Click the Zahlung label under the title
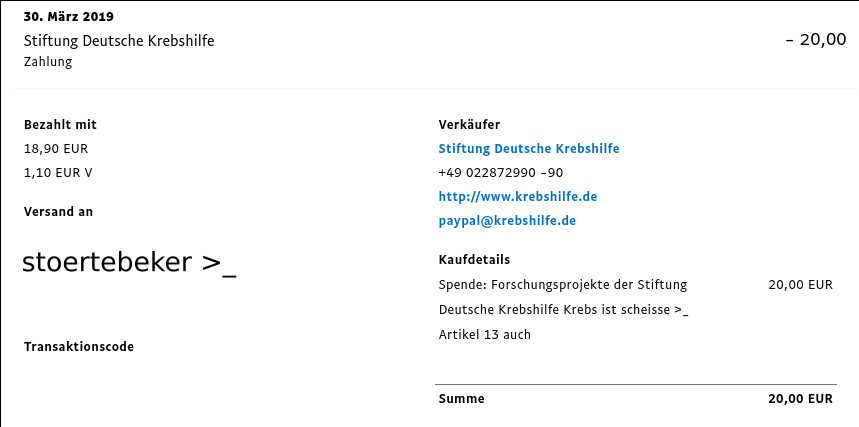This screenshot has height=427, width=859. [48, 61]
